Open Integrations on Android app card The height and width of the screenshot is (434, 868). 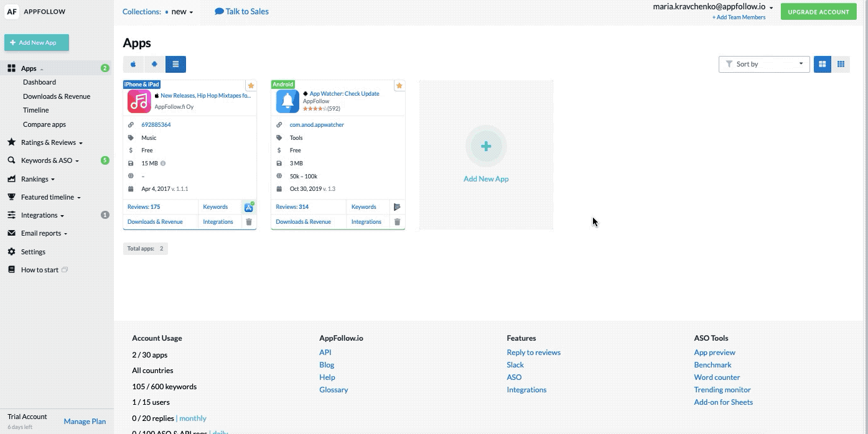pos(366,222)
